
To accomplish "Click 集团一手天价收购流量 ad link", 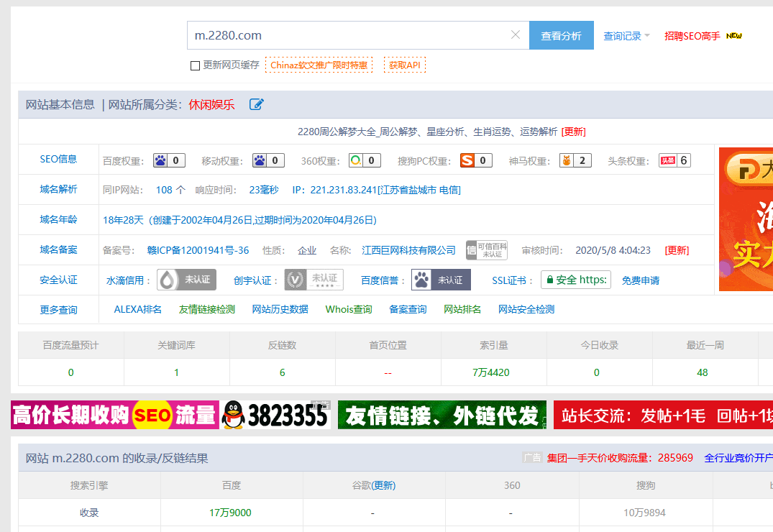I will (620, 457).
